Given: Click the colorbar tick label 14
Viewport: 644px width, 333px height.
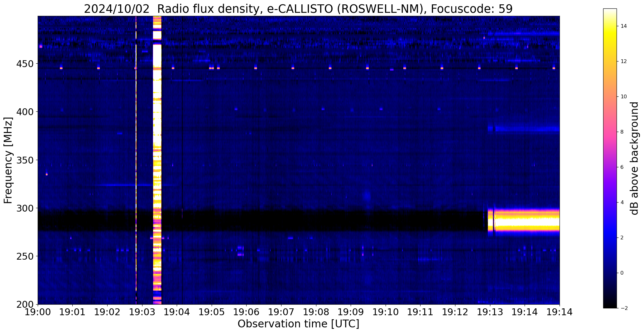Looking at the screenshot, I should (624, 26).
